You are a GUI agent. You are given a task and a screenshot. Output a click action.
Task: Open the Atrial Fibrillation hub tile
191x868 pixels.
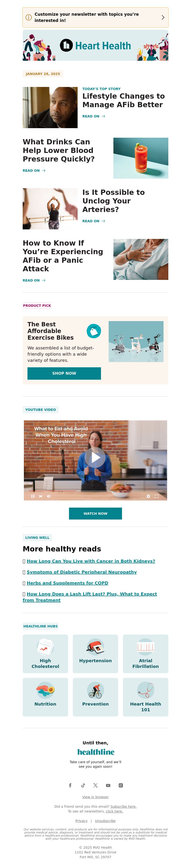coord(145,653)
